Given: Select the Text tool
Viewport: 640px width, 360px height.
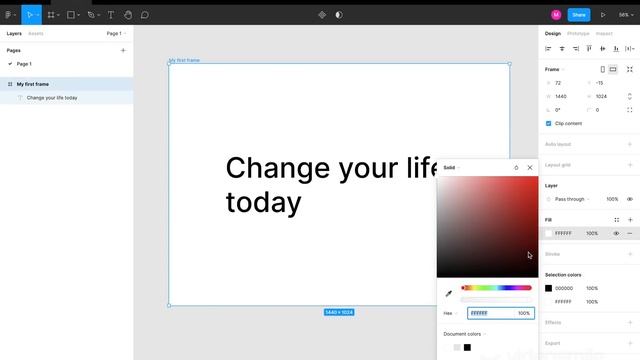Looking at the screenshot, I should tap(111, 15).
